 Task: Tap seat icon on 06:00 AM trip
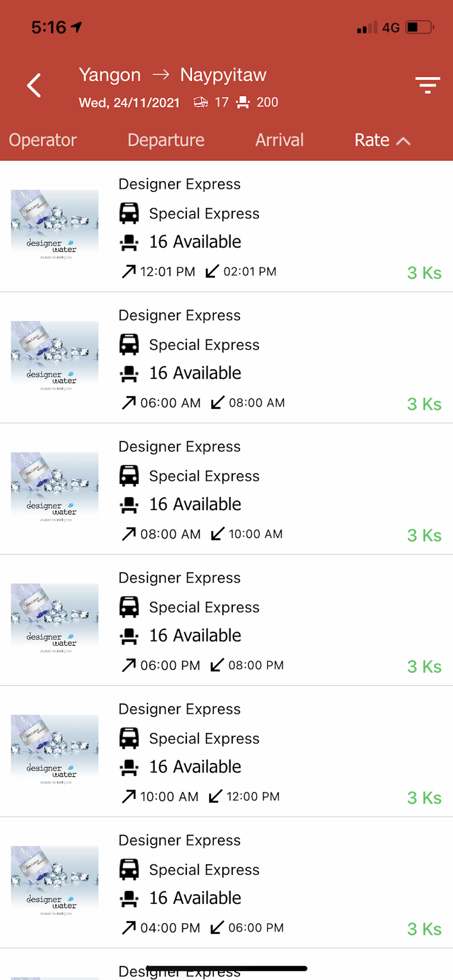129,373
